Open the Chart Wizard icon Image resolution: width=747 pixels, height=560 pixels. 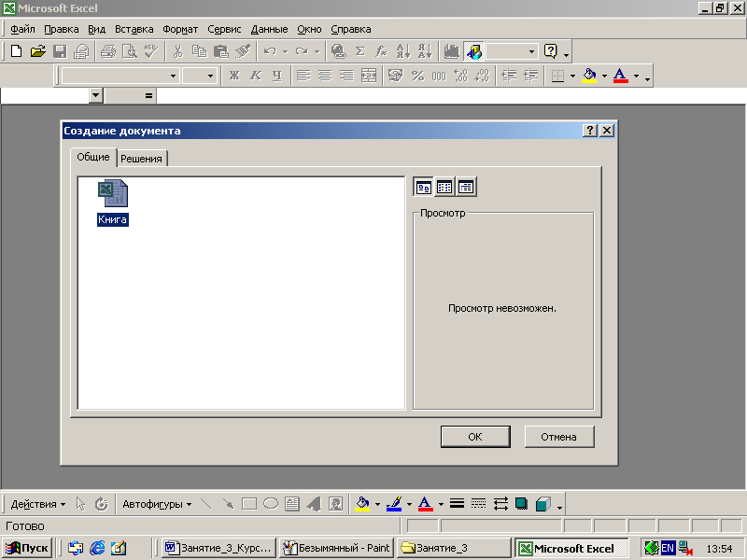451,51
